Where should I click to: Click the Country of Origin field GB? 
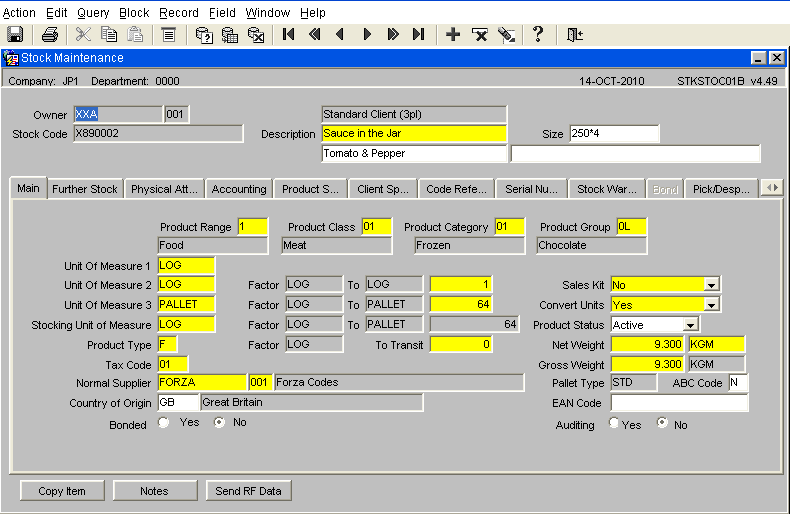coord(178,402)
